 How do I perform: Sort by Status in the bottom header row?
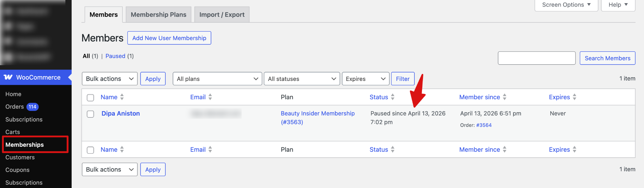(x=392, y=149)
